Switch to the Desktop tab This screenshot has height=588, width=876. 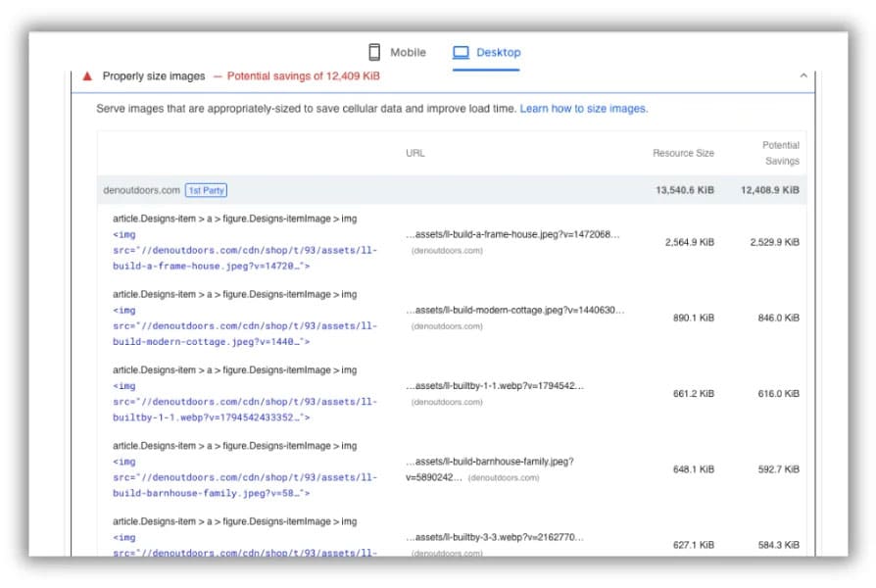click(x=487, y=52)
